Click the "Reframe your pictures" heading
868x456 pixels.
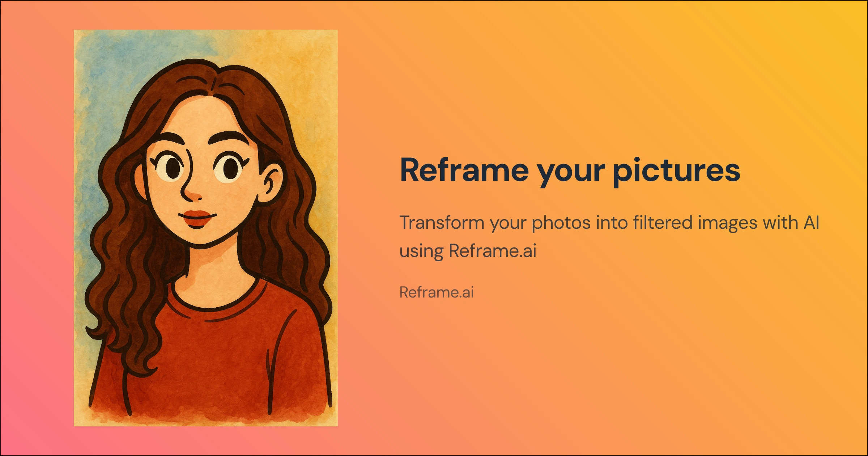pyautogui.click(x=570, y=171)
